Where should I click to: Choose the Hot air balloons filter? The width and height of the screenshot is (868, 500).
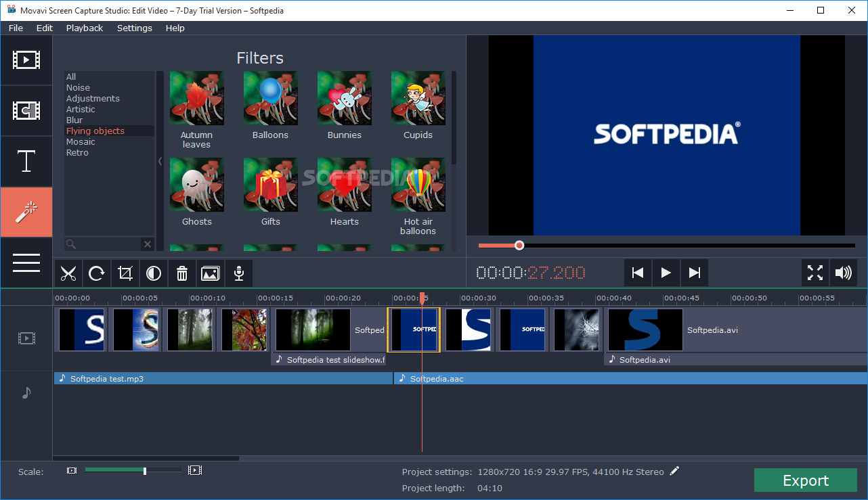pos(418,185)
